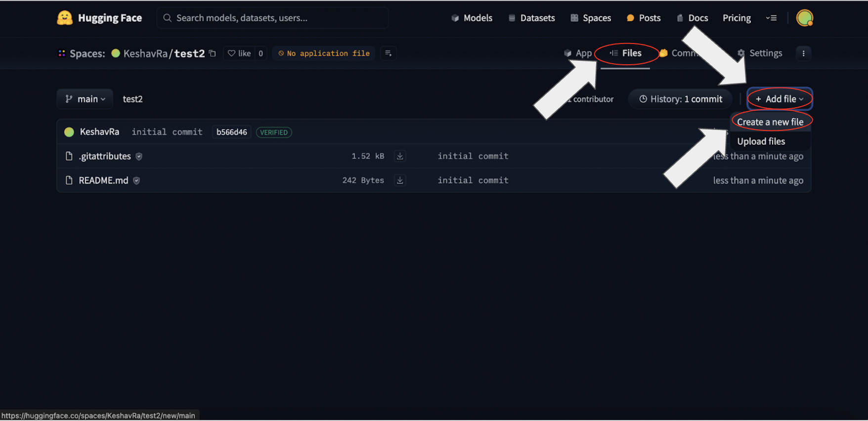This screenshot has height=421, width=868.
Task: Like the test2 Space
Action: pos(239,53)
